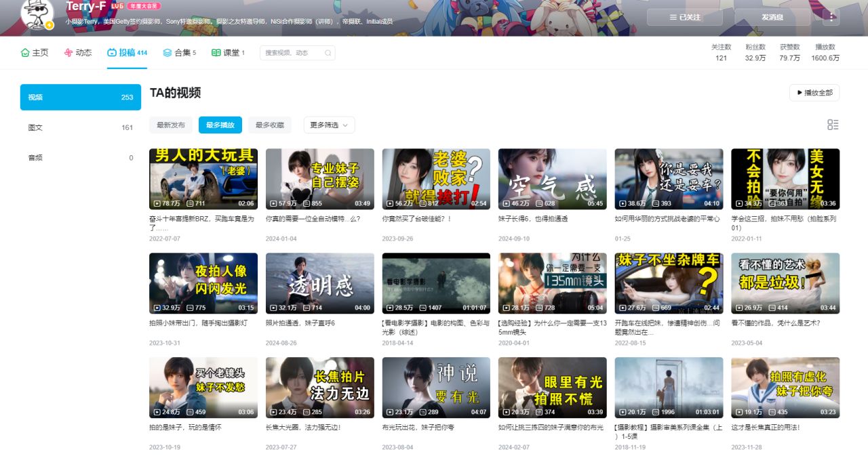The width and height of the screenshot is (868, 456).
Task: Click date text 2018-04-14
Action: pyautogui.click(x=398, y=343)
